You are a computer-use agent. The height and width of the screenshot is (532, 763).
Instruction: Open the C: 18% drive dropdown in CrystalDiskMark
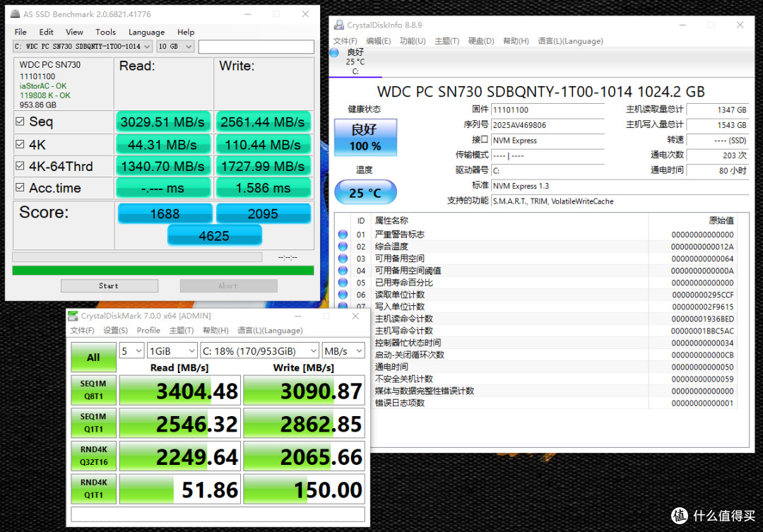click(x=259, y=351)
